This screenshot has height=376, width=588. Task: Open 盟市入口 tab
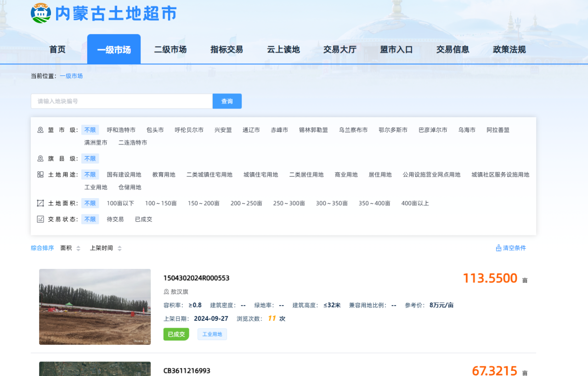(x=396, y=50)
